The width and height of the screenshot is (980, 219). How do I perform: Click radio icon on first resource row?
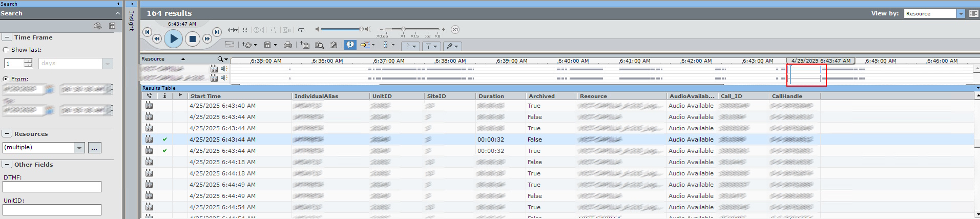(214, 69)
